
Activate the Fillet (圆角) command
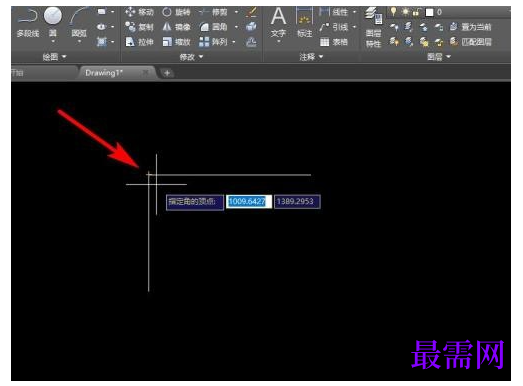click(213, 27)
